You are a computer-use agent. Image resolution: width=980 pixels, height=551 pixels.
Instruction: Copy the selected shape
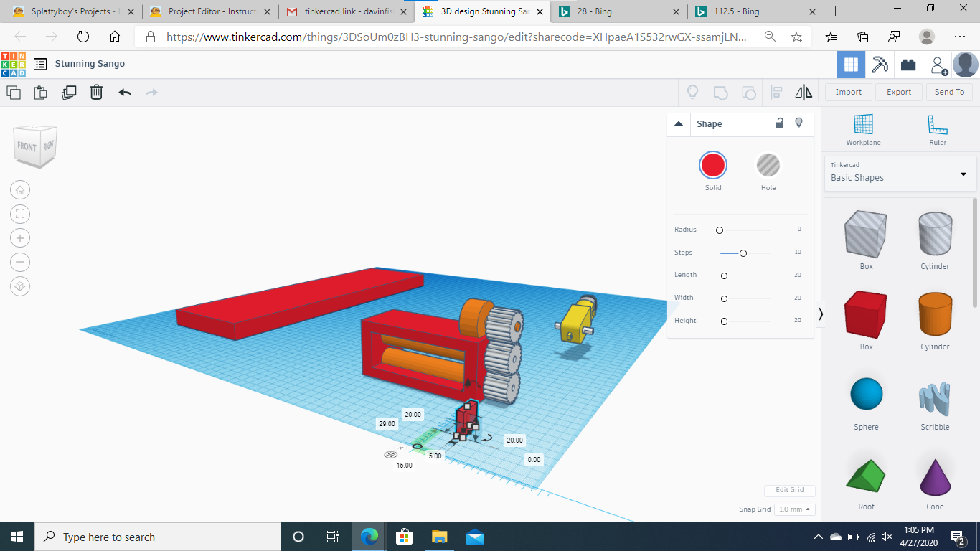(14, 92)
